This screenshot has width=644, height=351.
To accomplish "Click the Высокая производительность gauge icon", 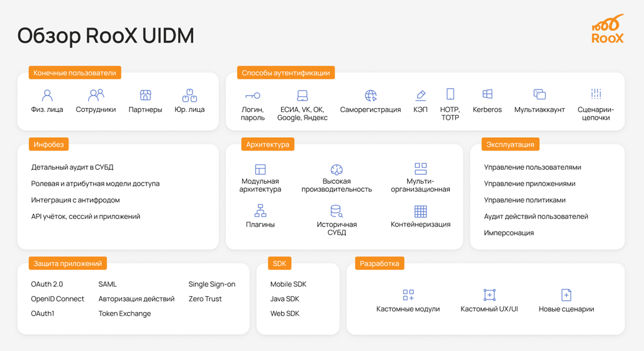I will point(336,169).
